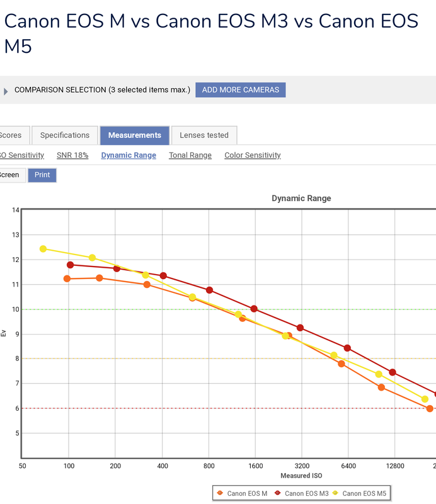
Task: Open the Specifications tab
Action: 65,135
